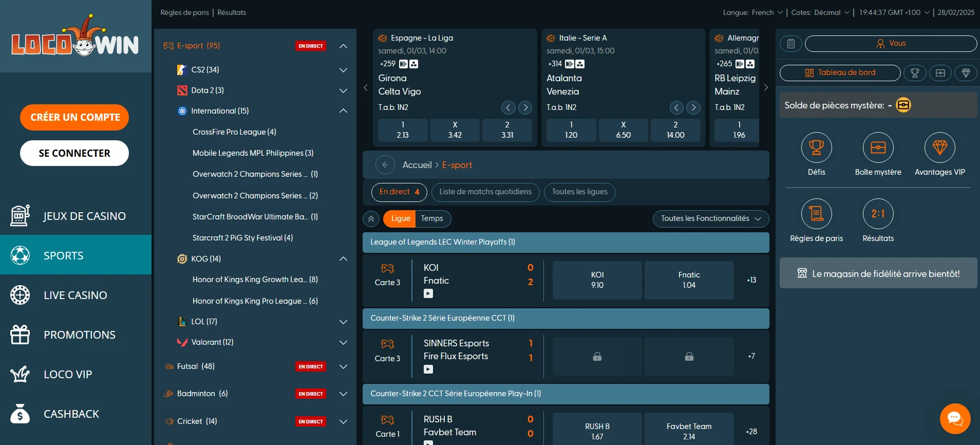
Task: Click the Créer un compte button
Action: [x=74, y=117]
